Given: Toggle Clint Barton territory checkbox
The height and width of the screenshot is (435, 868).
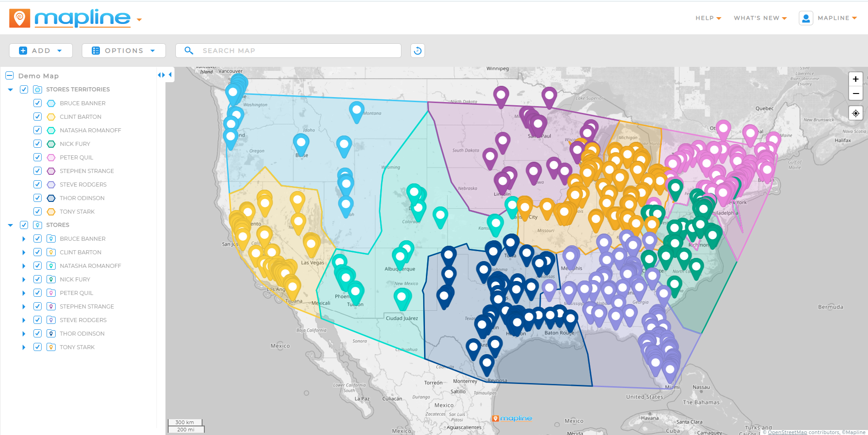Looking at the screenshot, I should tap(38, 117).
